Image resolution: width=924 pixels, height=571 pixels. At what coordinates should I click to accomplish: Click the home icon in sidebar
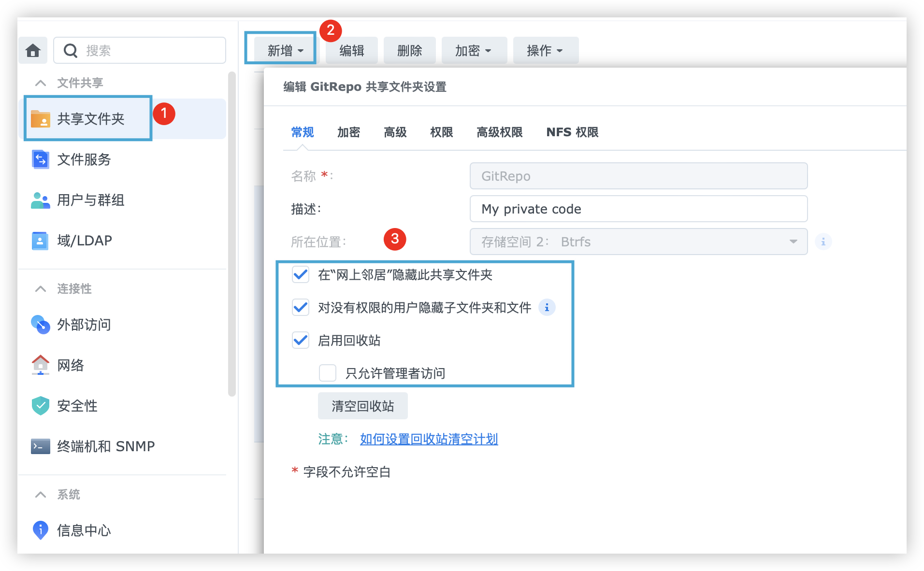pos(33,50)
